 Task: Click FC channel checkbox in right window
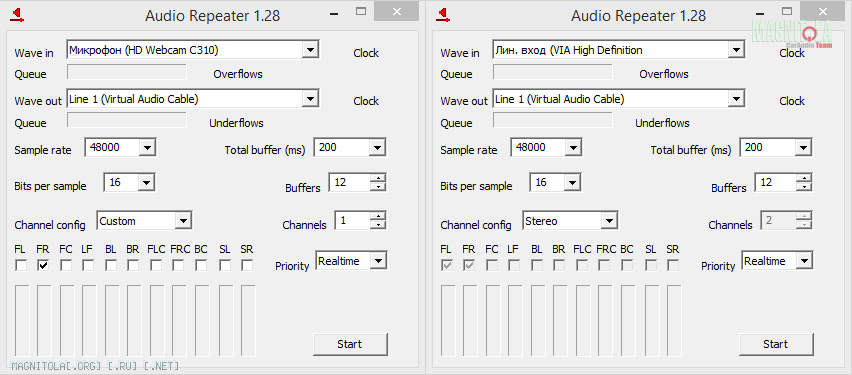click(492, 266)
